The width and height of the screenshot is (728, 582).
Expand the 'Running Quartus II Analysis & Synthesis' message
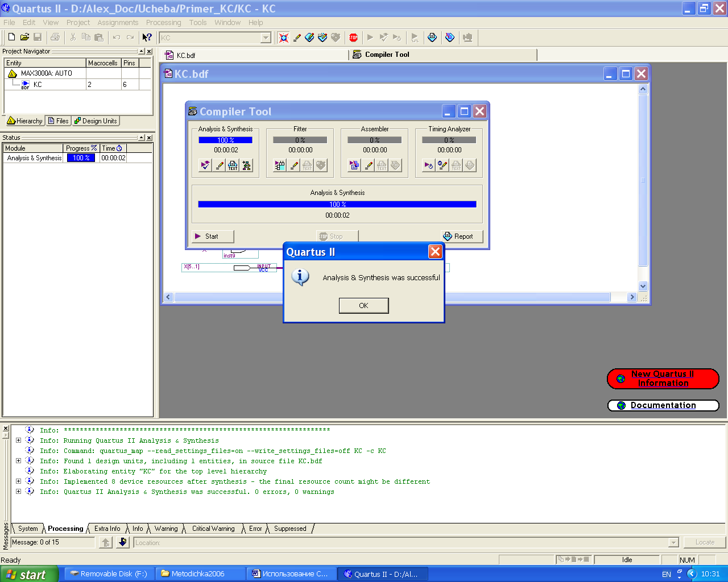click(18, 440)
